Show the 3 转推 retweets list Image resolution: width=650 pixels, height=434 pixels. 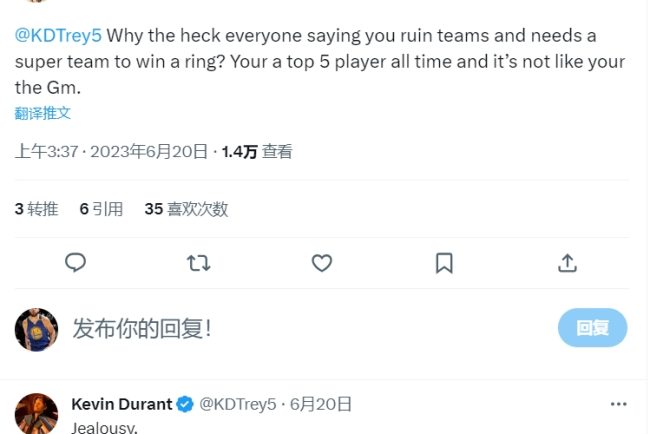coord(36,209)
